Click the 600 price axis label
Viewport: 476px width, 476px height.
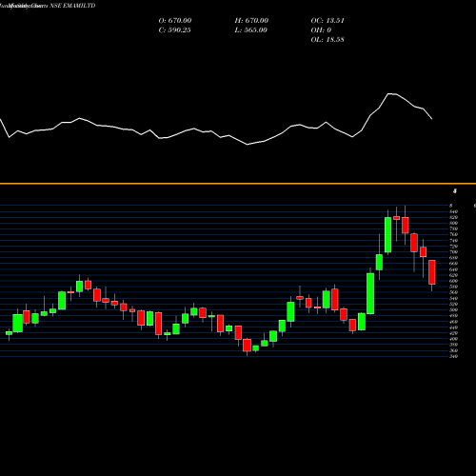tap(454, 281)
